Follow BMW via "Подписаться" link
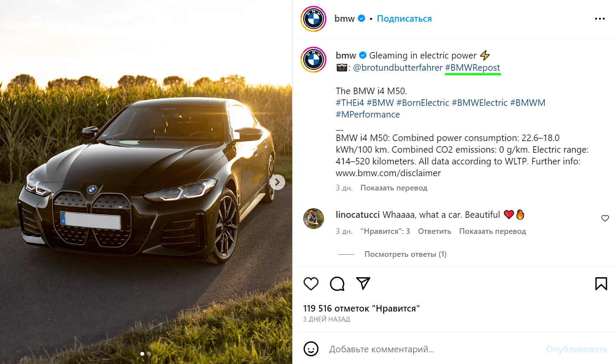This screenshot has width=616, height=364. pos(404,19)
